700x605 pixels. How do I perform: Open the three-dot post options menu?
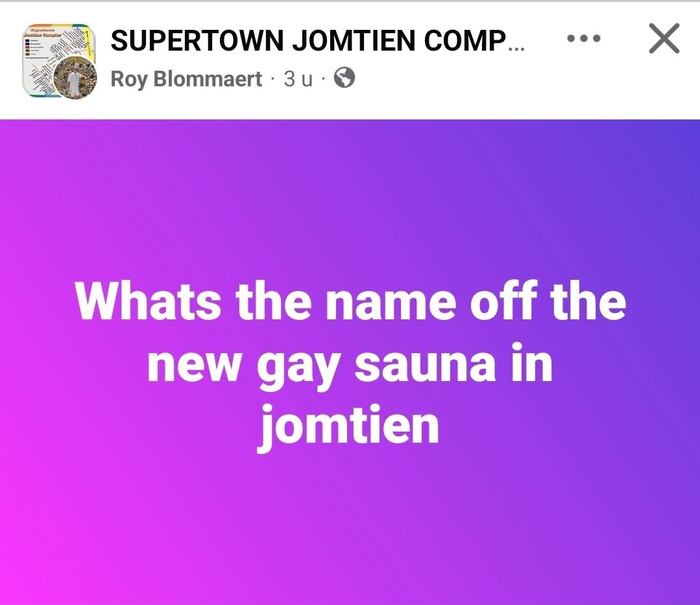583,38
